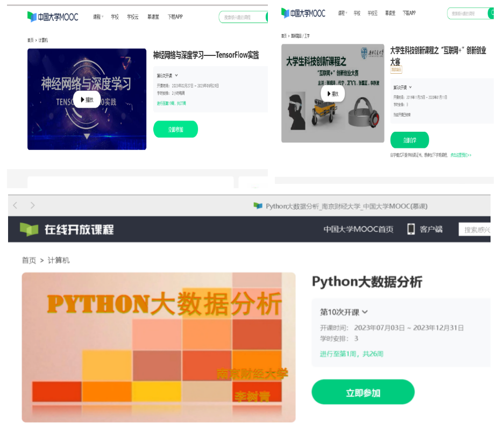This screenshot has height=428, width=504.
Task: Click the 计算机 breadcrumb on the Python page
Action: click(59, 260)
